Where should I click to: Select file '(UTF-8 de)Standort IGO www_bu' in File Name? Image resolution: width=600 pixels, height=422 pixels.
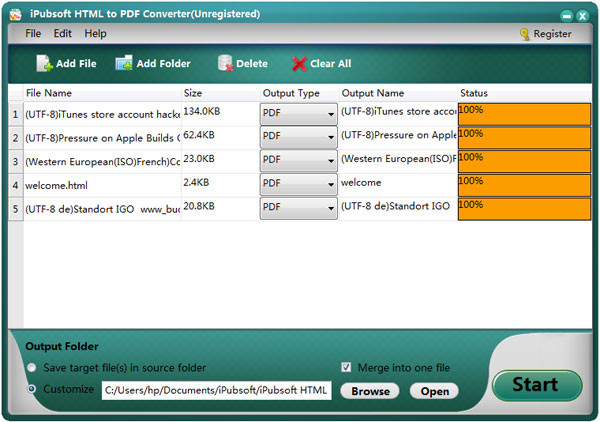click(x=102, y=209)
